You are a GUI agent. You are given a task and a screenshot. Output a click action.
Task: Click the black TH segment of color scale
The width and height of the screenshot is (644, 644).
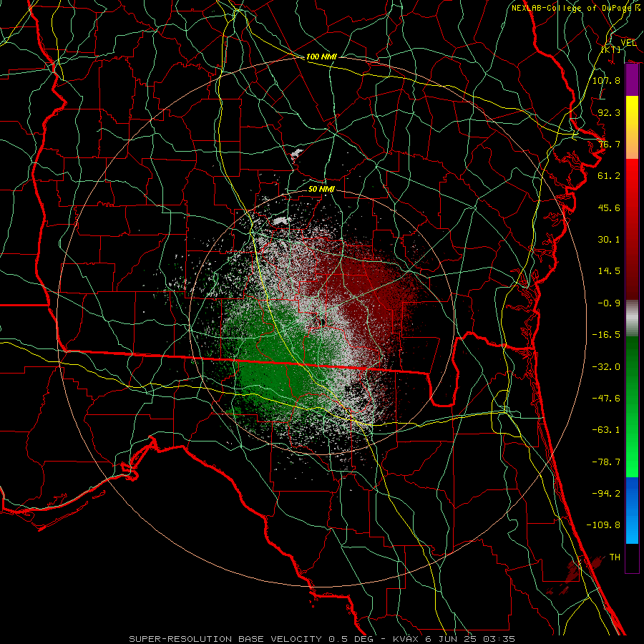click(632, 557)
